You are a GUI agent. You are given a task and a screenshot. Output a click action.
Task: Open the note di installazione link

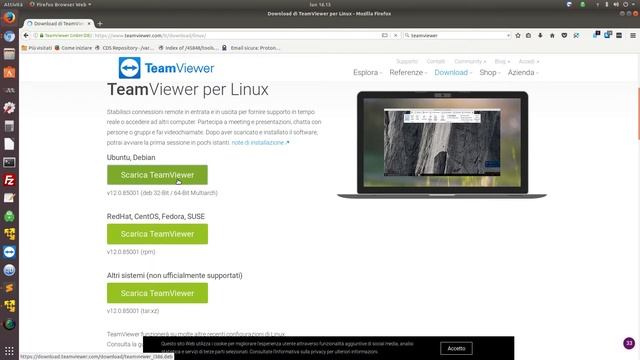[260, 142]
